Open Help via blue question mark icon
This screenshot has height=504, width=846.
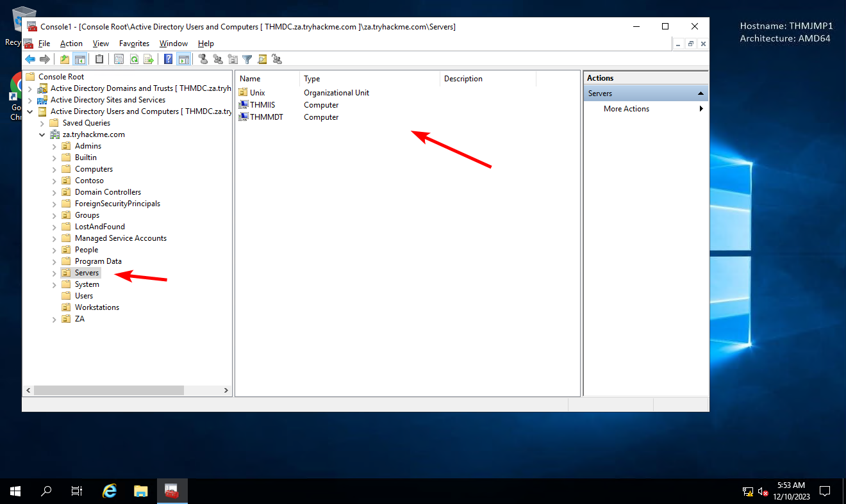point(168,60)
